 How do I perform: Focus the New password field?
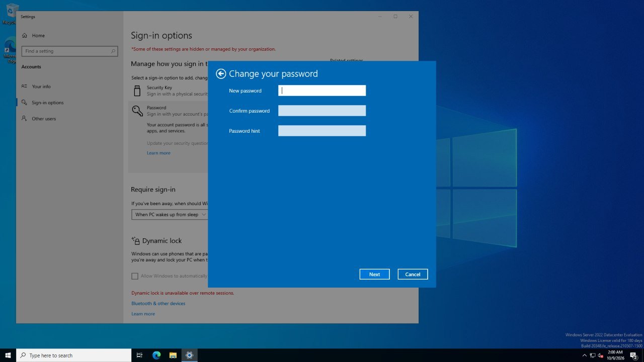[x=322, y=90]
